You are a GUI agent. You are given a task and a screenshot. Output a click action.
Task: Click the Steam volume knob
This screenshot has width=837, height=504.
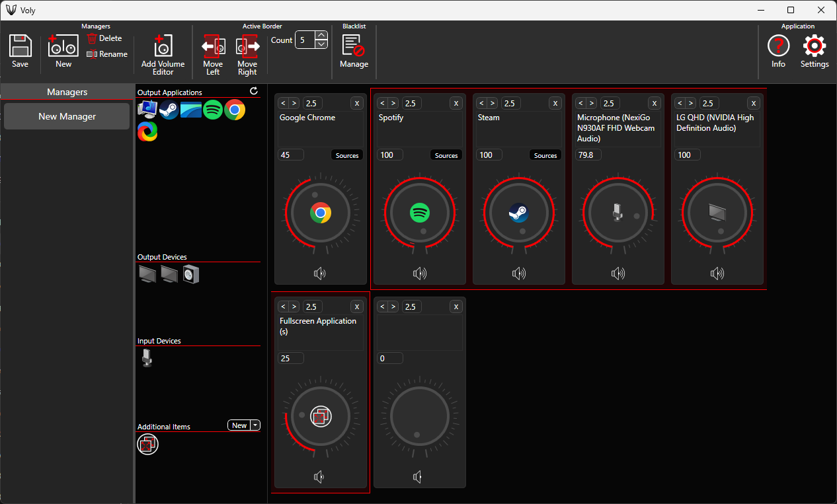click(x=519, y=213)
